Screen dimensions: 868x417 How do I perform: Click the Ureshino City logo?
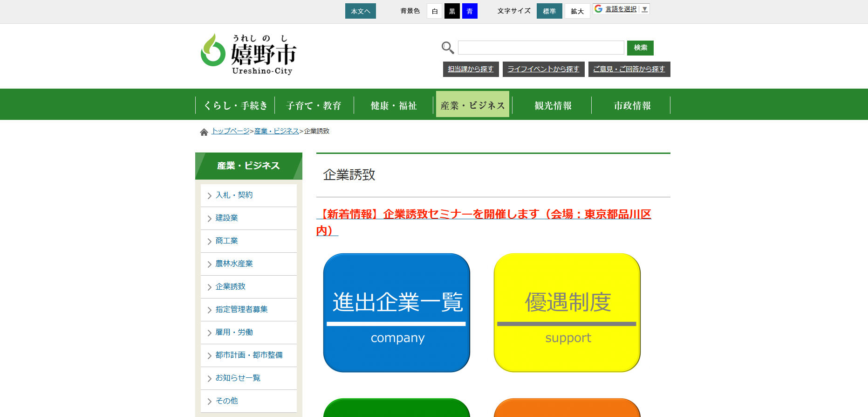pyautogui.click(x=248, y=54)
